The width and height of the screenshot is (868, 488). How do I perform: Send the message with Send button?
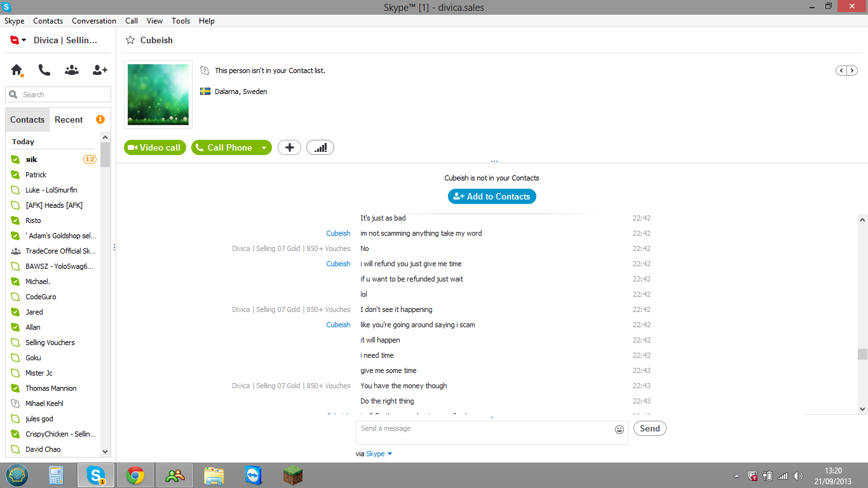649,428
